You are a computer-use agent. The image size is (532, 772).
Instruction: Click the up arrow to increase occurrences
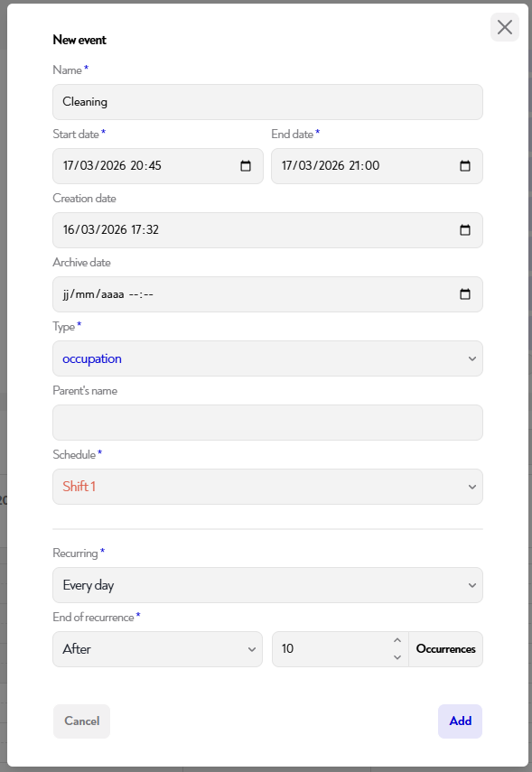coord(397,641)
